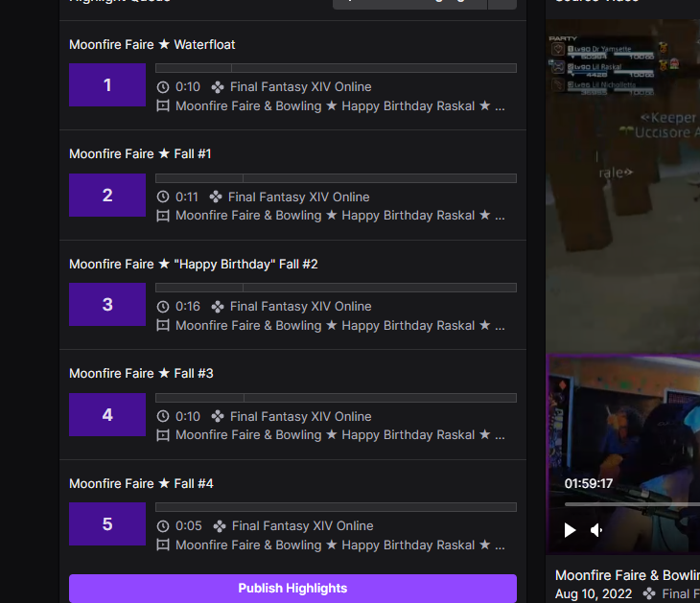700x603 pixels.
Task: Click the title Moonfire Faire ★ Fall #1
Action: pos(140,154)
